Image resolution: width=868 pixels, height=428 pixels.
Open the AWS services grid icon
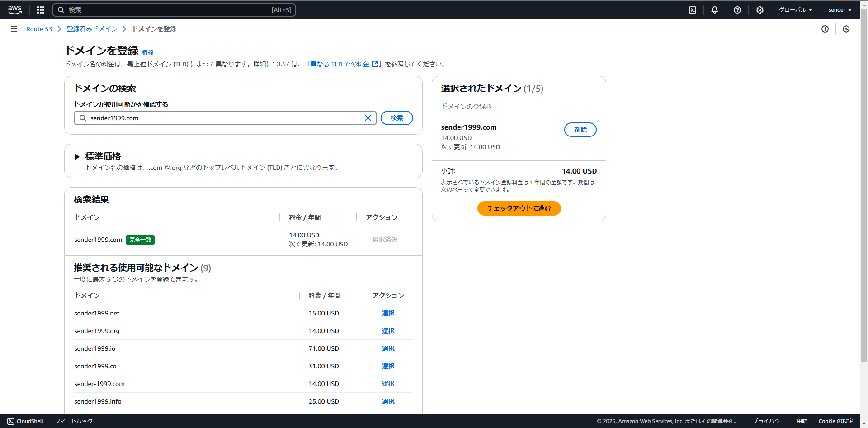click(40, 9)
